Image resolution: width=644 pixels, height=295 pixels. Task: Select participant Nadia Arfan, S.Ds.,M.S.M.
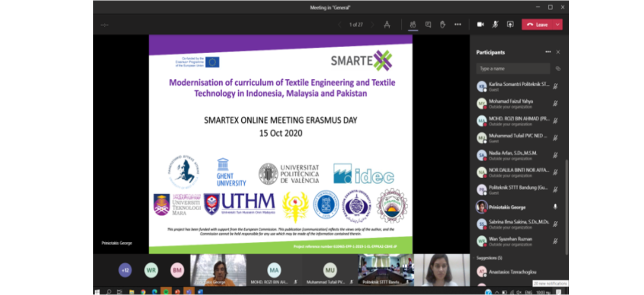(x=519, y=155)
